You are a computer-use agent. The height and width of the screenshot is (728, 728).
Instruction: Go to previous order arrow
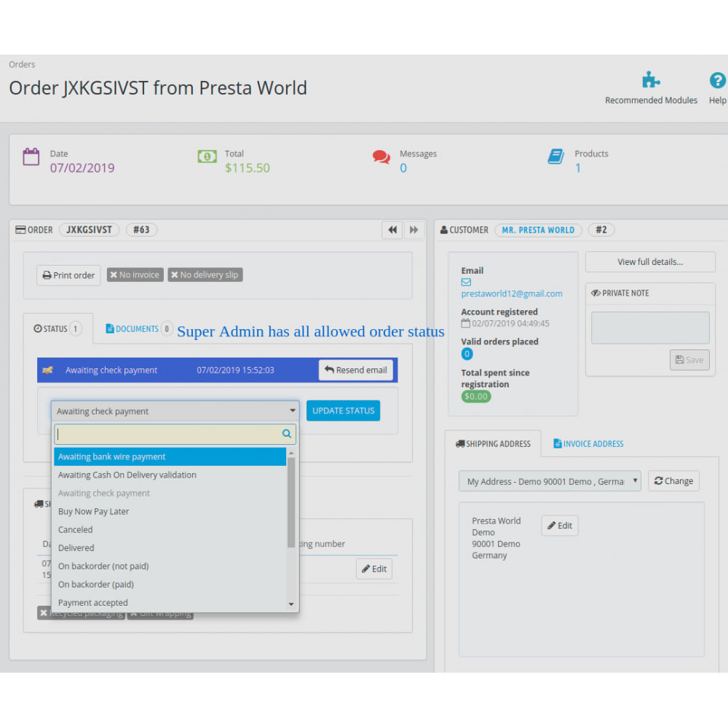pyautogui.click(x=392, y=230)
